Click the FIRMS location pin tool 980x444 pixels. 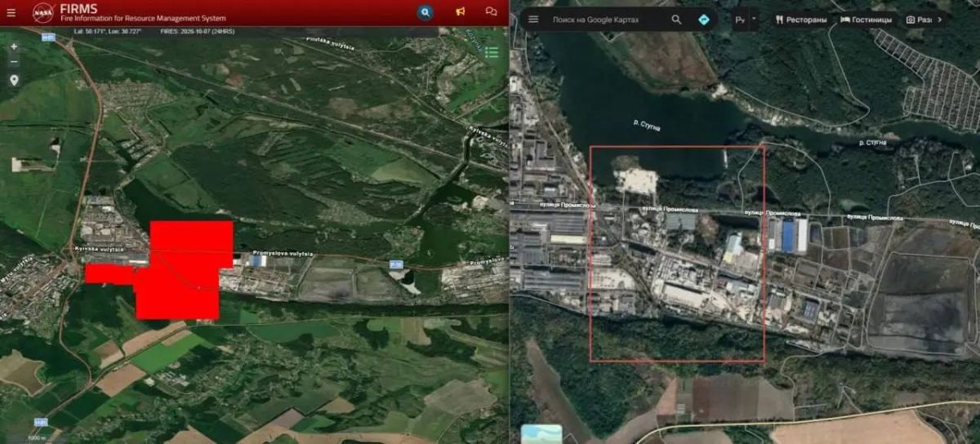(x=13, y=80)
